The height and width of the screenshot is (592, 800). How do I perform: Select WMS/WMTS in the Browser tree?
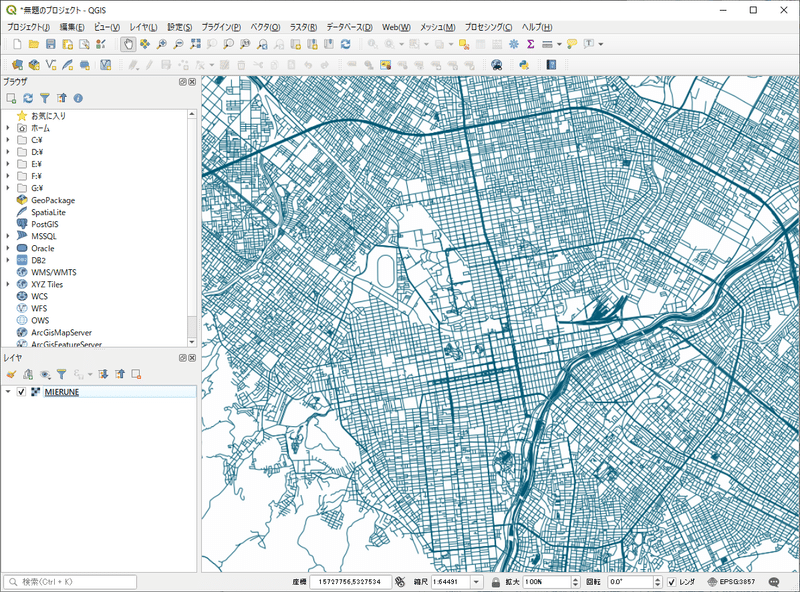54,273
